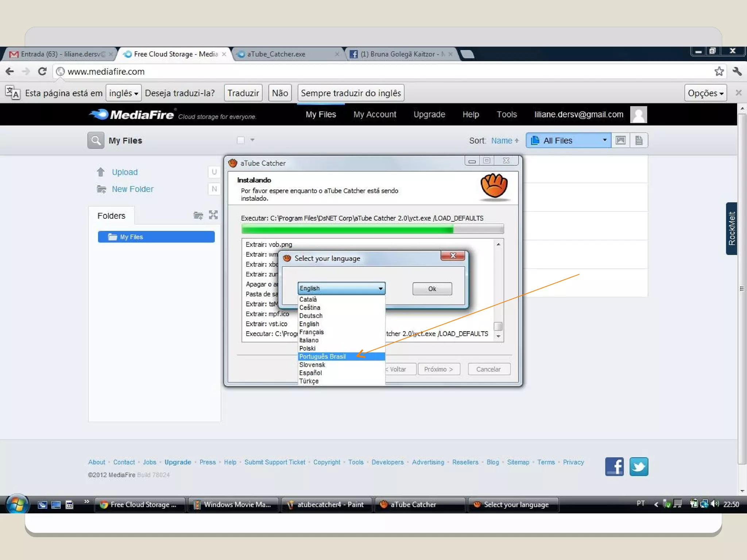Switch to document list view icon
This screenshot has width=747, height=560.
coord(639,140)
